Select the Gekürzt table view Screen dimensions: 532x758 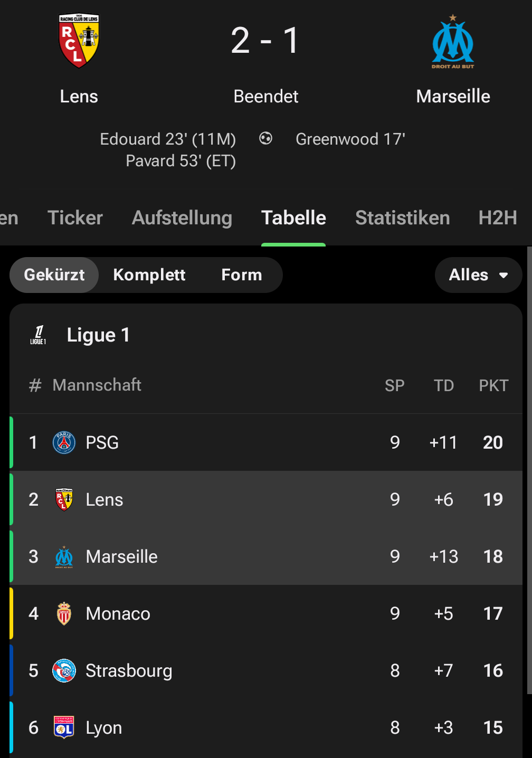pos(54,275)
